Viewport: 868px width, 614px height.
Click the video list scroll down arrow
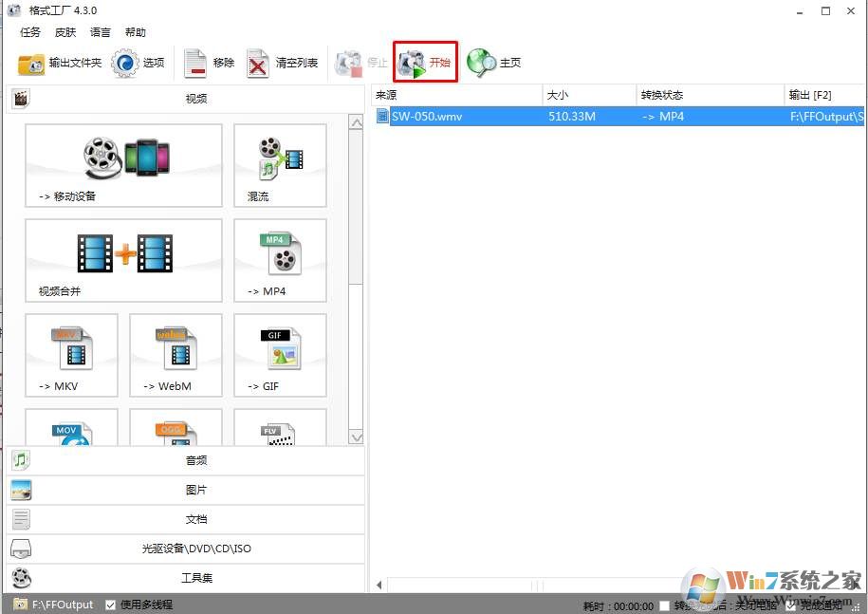pyautogui.click(x=357, y=437)
